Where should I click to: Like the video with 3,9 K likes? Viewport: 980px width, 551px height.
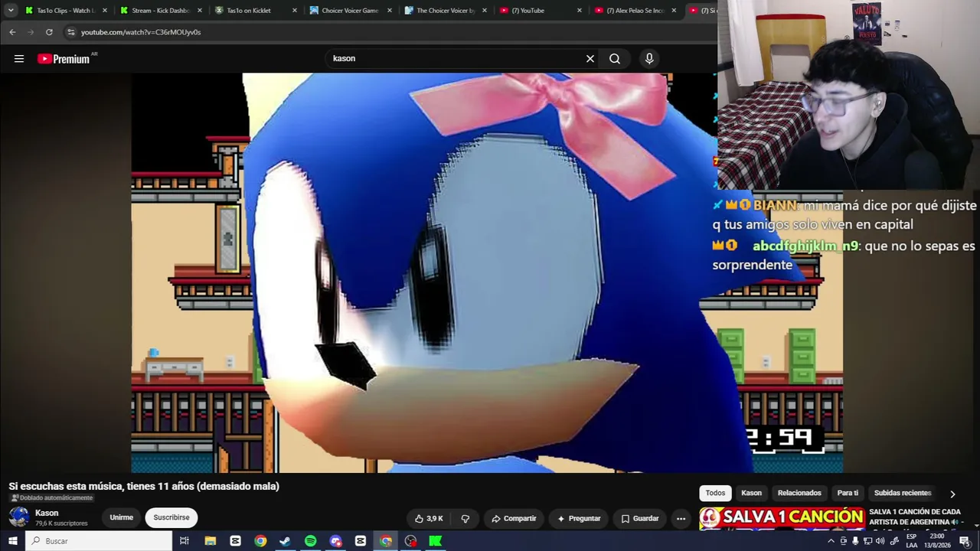(429, 518)
